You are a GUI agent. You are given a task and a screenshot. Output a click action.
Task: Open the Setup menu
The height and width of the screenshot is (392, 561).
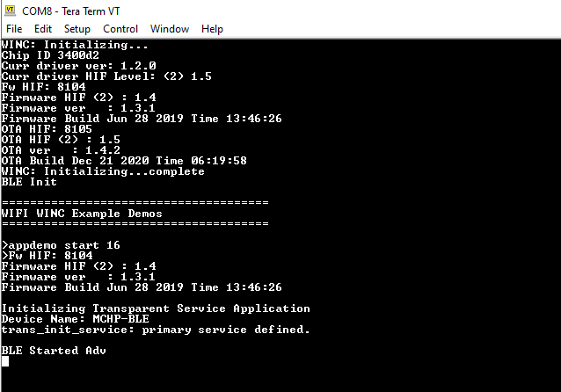tap(76, 29)
